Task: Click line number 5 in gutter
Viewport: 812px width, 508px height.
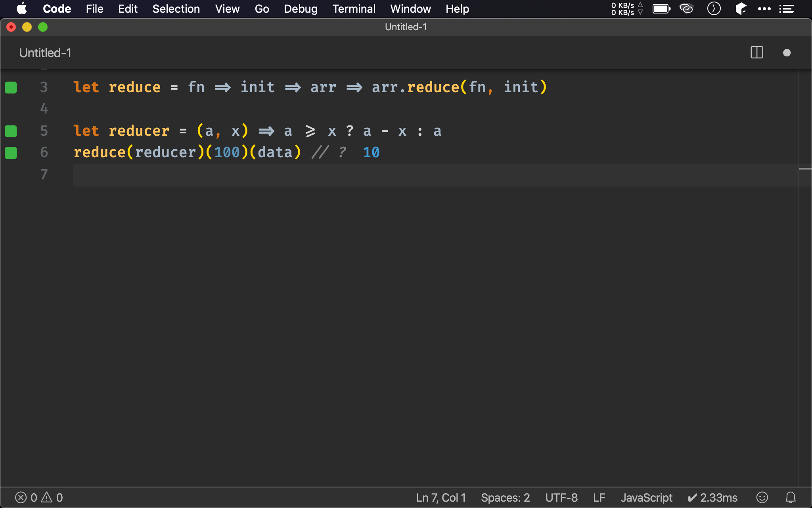Action: (x=44, y=131)
